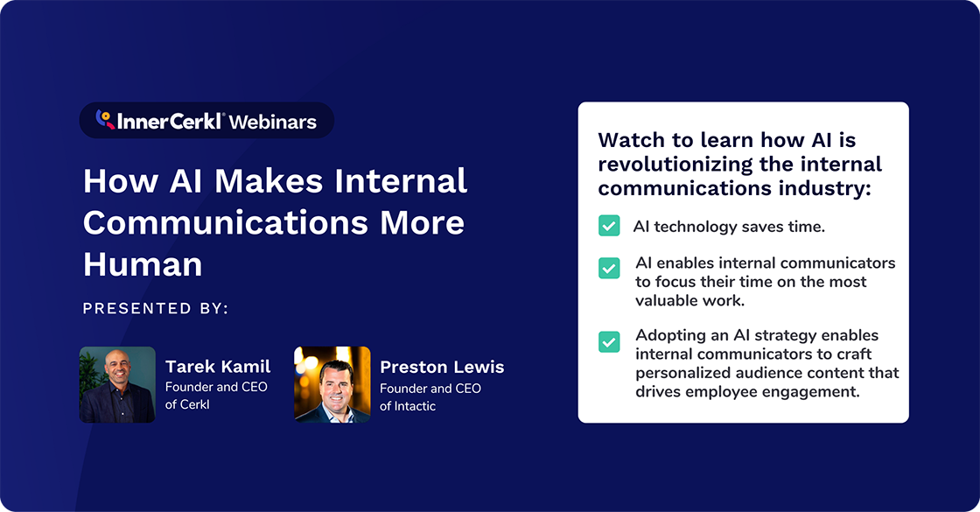Click the Founder and CEO of Intactic link
Image resolution: width=980 pixels, height=512 pixels.
[x=430, y=396]
